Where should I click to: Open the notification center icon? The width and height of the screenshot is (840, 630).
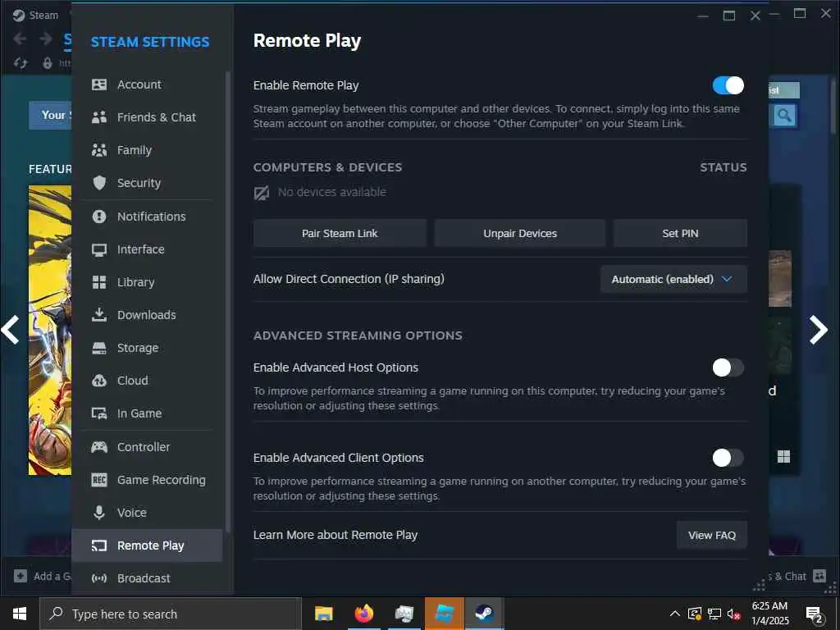point(815,614)
